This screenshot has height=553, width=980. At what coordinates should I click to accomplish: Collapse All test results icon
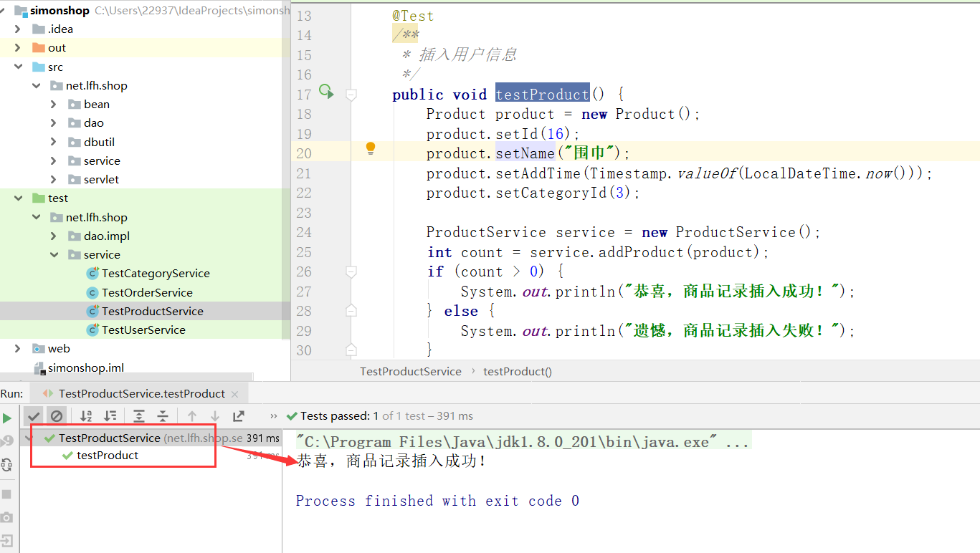click(x=163, y=416)
